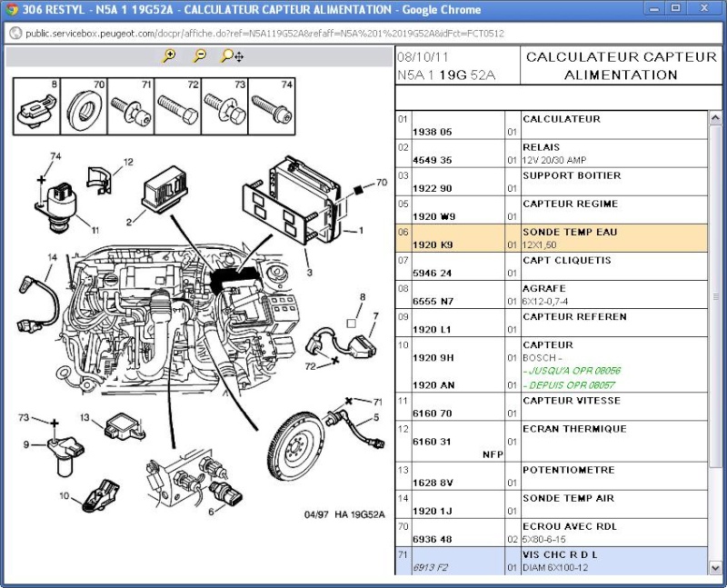Image resolution: width=727 pixels, height=588 pixels.
Task: Click callout number 13 potentiometer
Action: pyautogui.click(x=85, y=417)
